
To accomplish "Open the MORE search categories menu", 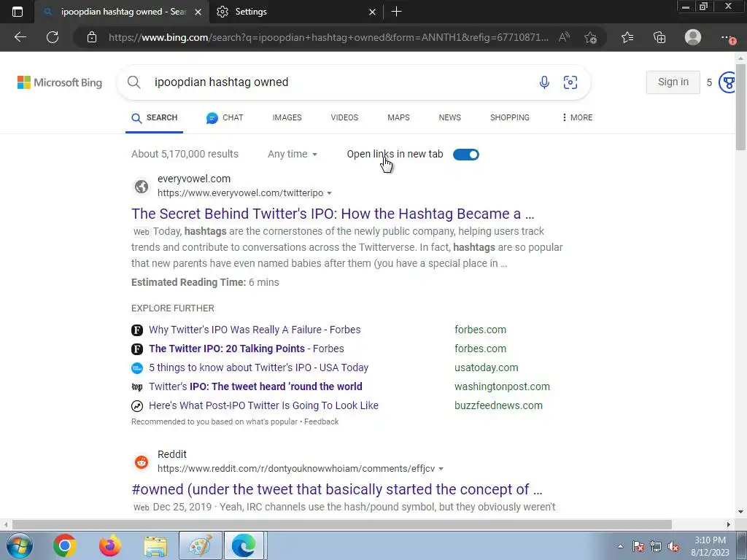I will pos(577,117).
